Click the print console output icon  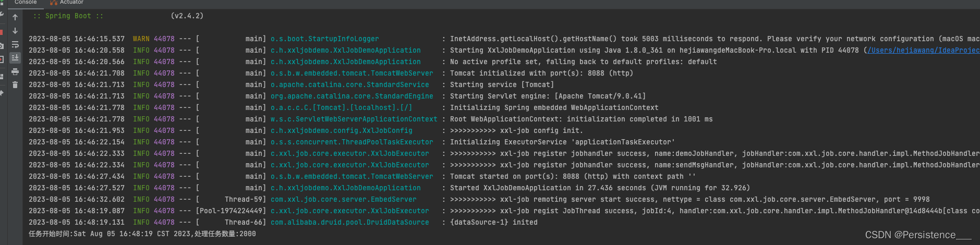tap(15, 71)
